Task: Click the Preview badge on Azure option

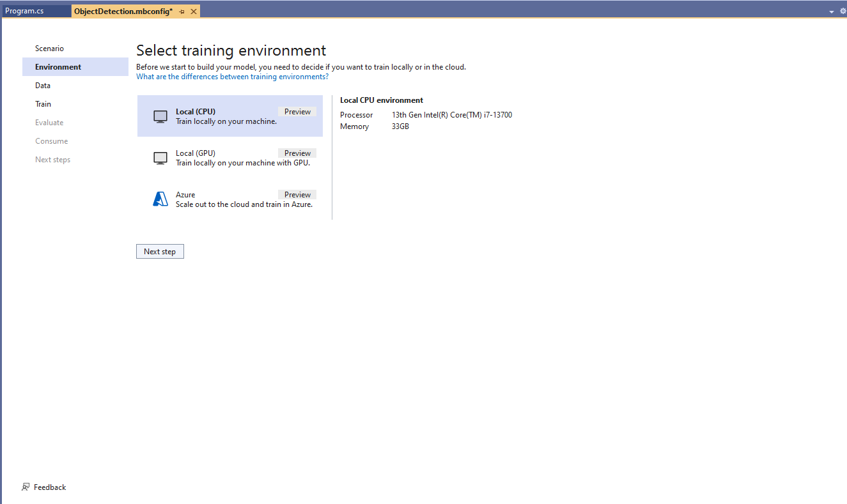Action: (297, 195)
